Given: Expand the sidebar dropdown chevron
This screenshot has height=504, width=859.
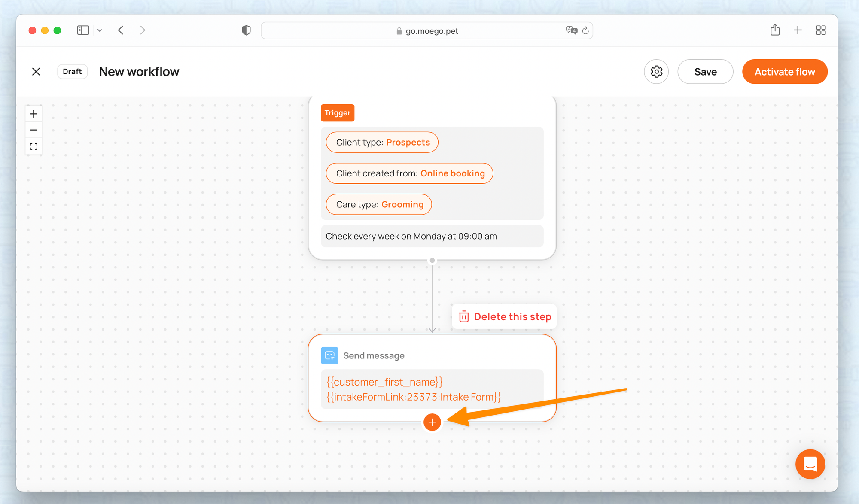Looking at the screenshot, I should [x=100, y=30].
